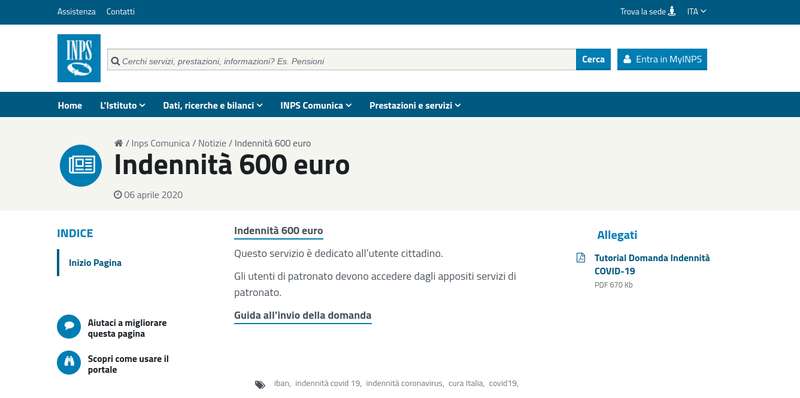Click the search magnifier icon
Screen dimensions: 800x398
click(x=115, y=61)
